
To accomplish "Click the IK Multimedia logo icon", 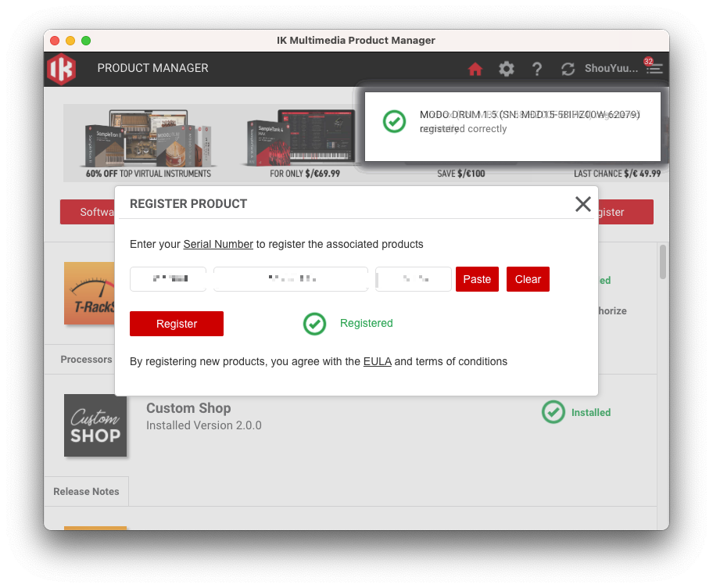I will point(61,69).
